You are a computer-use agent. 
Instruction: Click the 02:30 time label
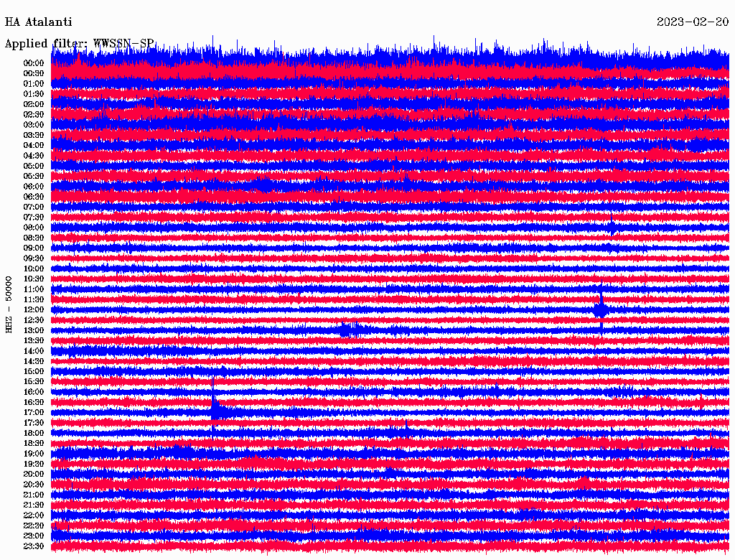pos(34,114)
